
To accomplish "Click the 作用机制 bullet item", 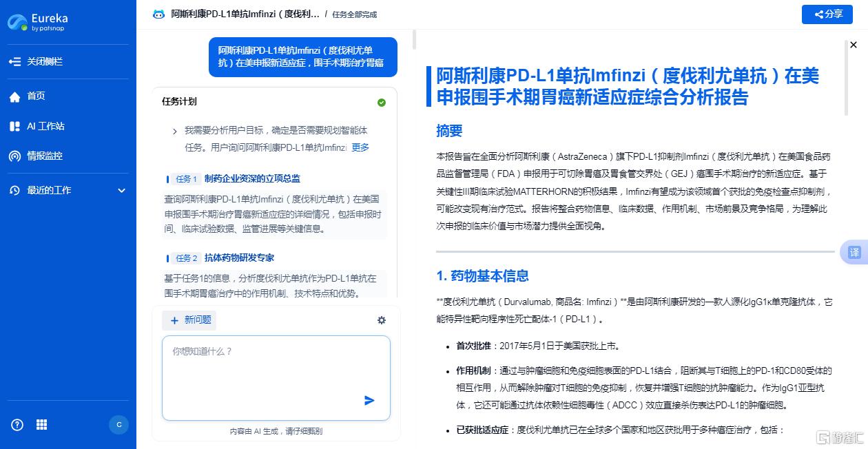I will point(644,388).
